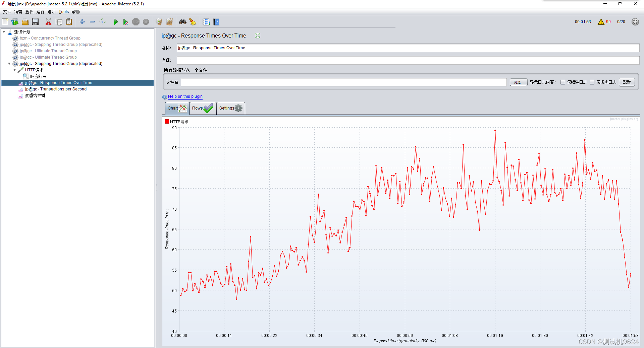The width and height of the screenshot is (644, 348).
Task: Open the 帮助 menu
Action: pyautogui.click(x=76, y=12)
